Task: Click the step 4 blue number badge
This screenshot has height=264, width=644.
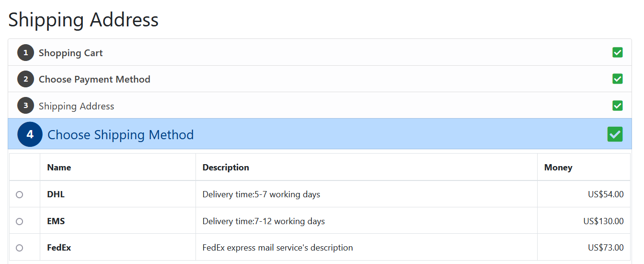Action: click(30, 134)
